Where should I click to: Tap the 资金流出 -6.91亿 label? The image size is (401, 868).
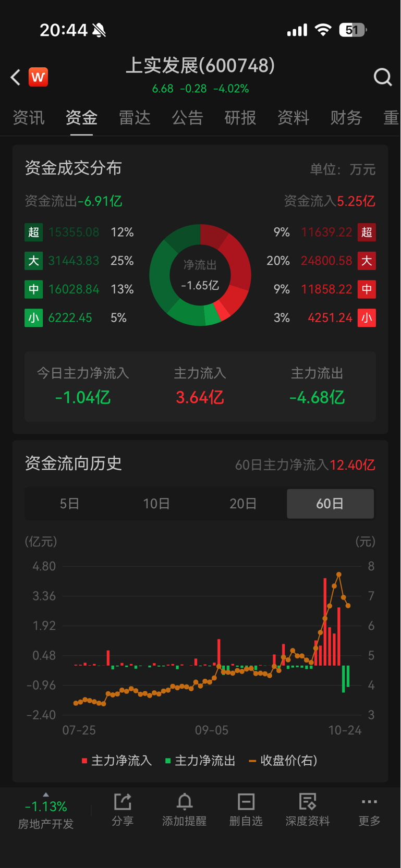pyautogui.click(x=74, y=201)
